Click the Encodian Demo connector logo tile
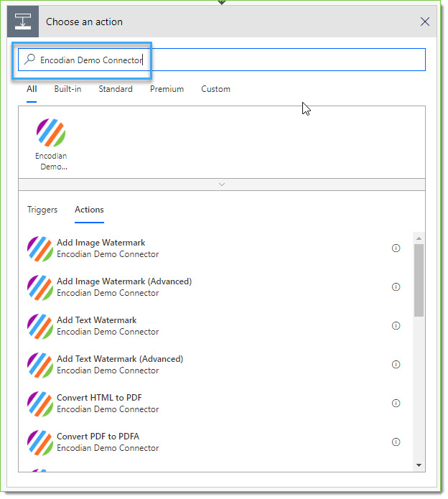Screen dimensions: 448x499 (51, 133)
